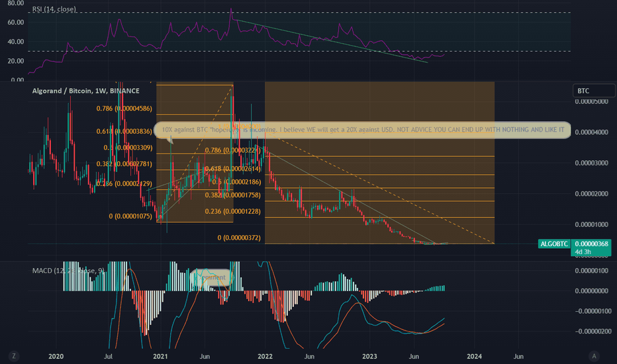Click the ALGOBTC price tag
This screenshot has width=617, height=364.
(554, 244)
